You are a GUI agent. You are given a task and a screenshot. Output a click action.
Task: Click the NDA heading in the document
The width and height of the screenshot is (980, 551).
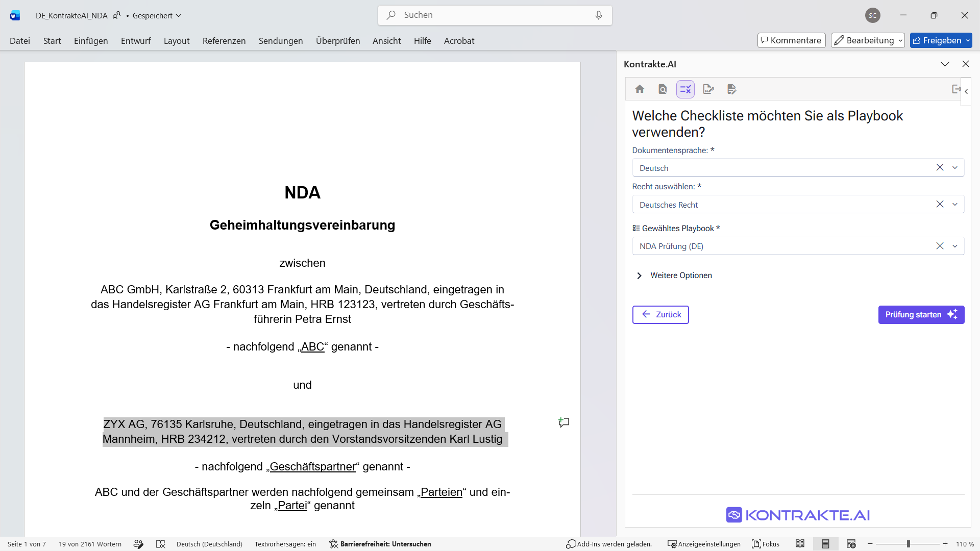click(302, 192)
